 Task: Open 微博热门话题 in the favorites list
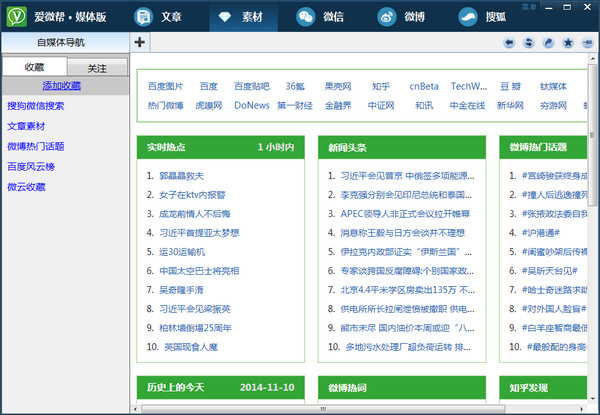(36, 146)
